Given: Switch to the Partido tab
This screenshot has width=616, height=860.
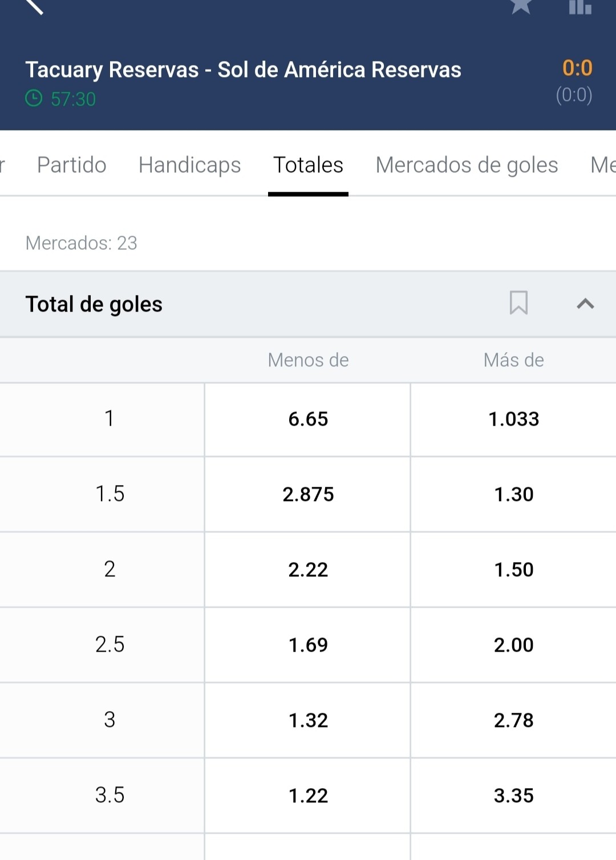Looking at the screenshot, I should pyautogui.click(x=72, y=165).
